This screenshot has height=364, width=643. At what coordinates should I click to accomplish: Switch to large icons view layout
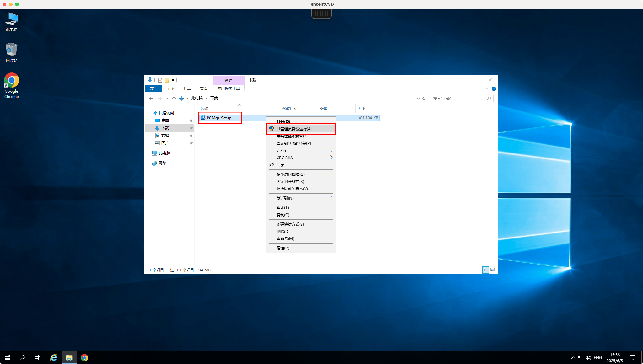coord(492,270)
